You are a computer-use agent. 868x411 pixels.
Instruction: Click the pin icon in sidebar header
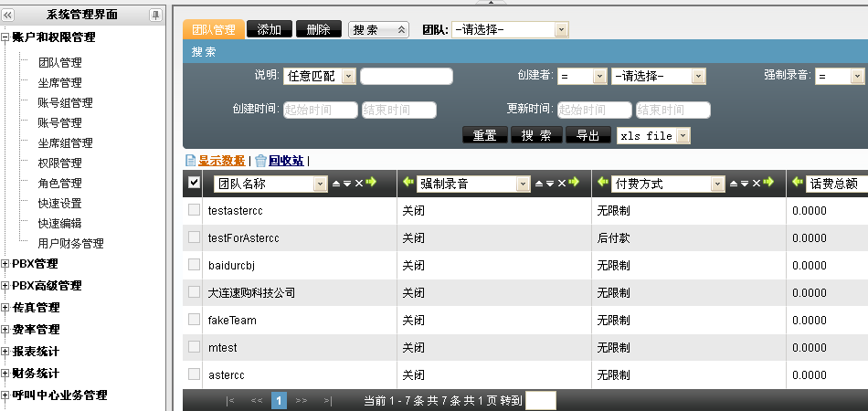155,15
